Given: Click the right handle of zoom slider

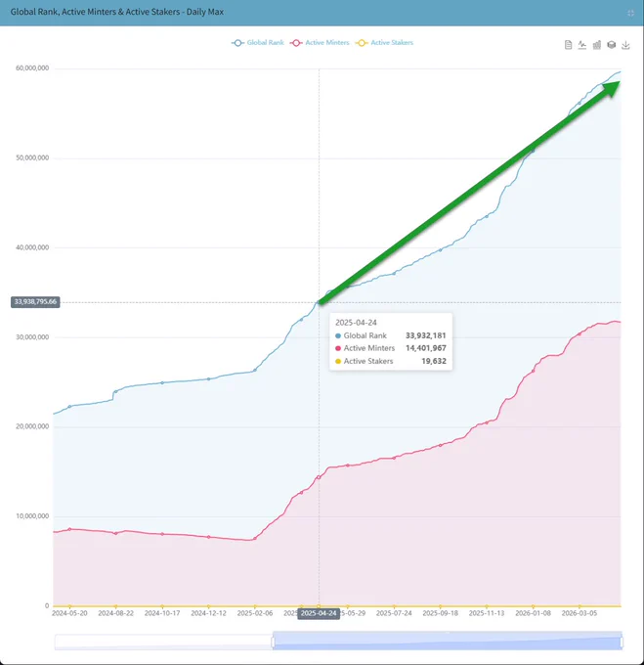Looking at the screenshot, I should (622, 643).
